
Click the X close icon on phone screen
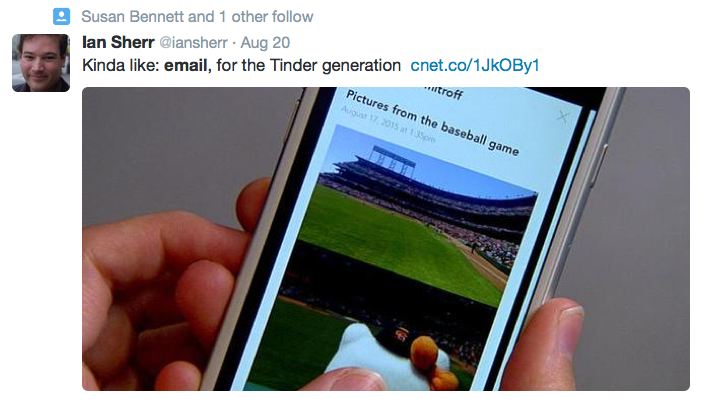click(563, 117)
